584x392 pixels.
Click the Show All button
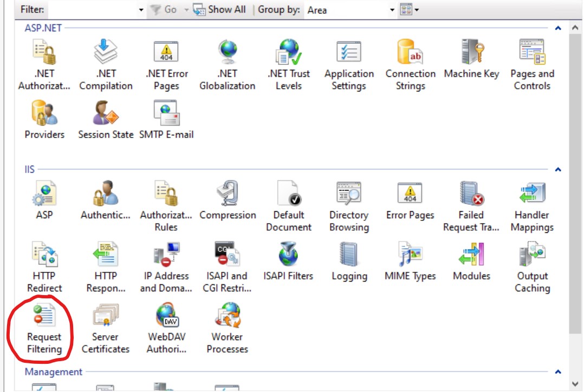click(219, 9)
